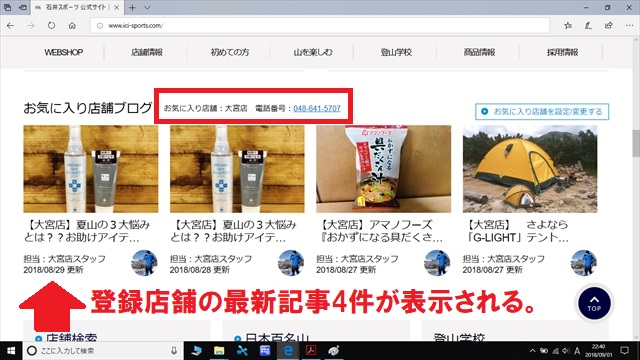This screenshot has width=640, height=360.
Task: Expand tab previews chevron
Action: click(147, 7)
